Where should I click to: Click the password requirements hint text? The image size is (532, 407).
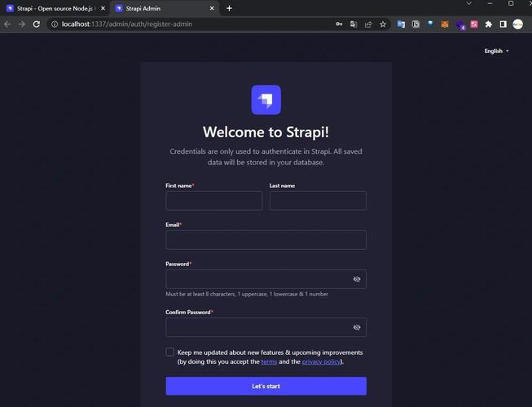pos(247,294)
